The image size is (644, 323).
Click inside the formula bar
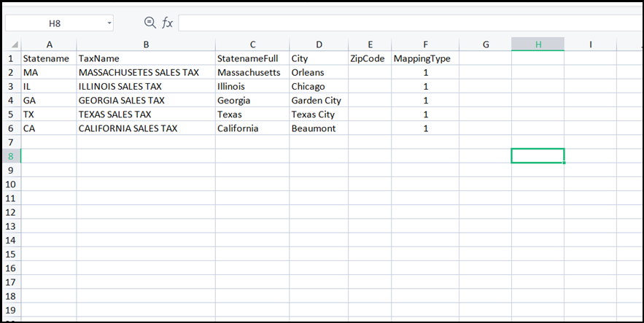click(x=411, y=23)
